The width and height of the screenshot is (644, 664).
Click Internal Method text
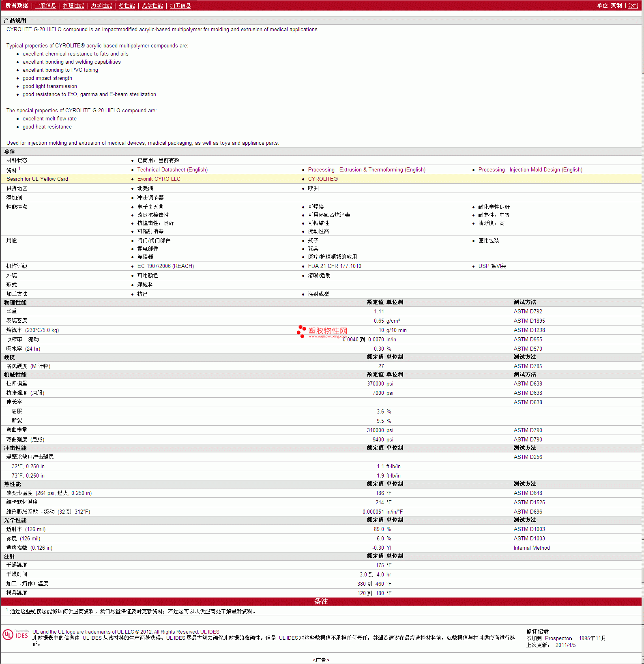(532, 548)
